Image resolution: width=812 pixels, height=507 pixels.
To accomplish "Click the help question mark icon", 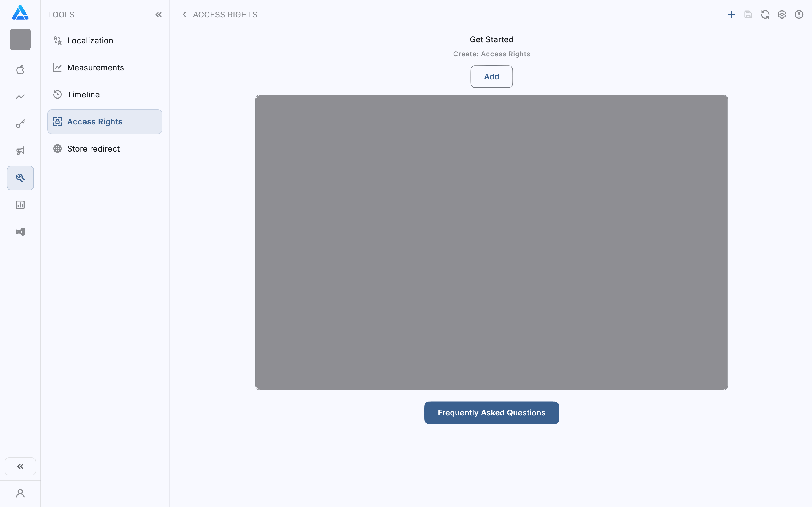I will 799,14.
